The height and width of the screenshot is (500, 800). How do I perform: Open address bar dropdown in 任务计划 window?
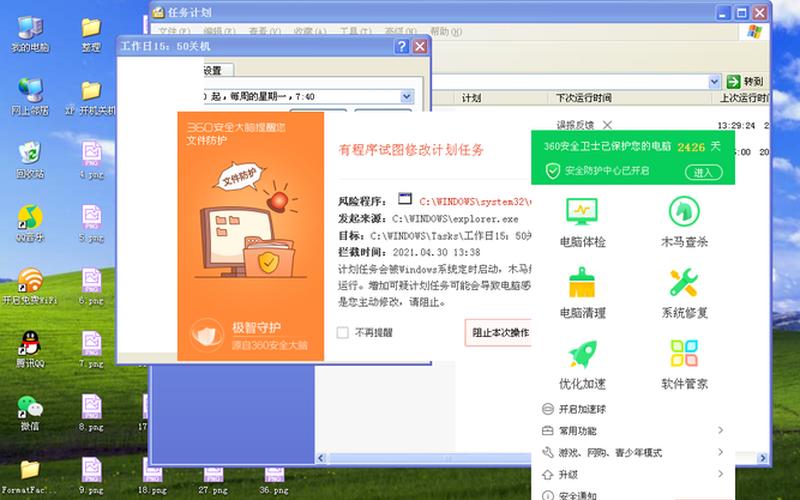tap(714, 81)
